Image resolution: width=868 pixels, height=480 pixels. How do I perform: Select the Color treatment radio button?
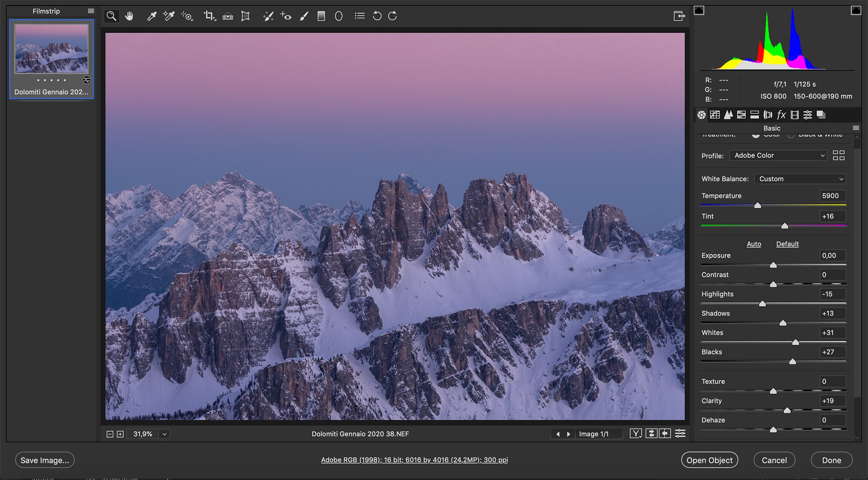[756, 134]
